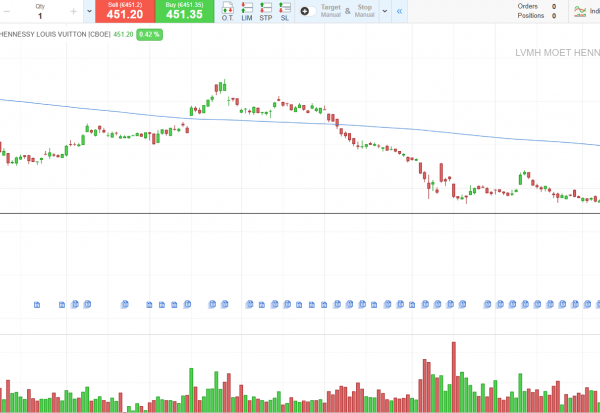Open the Indicators chart icon
This screenshot has height=413, width=600.
click(581, 11)
